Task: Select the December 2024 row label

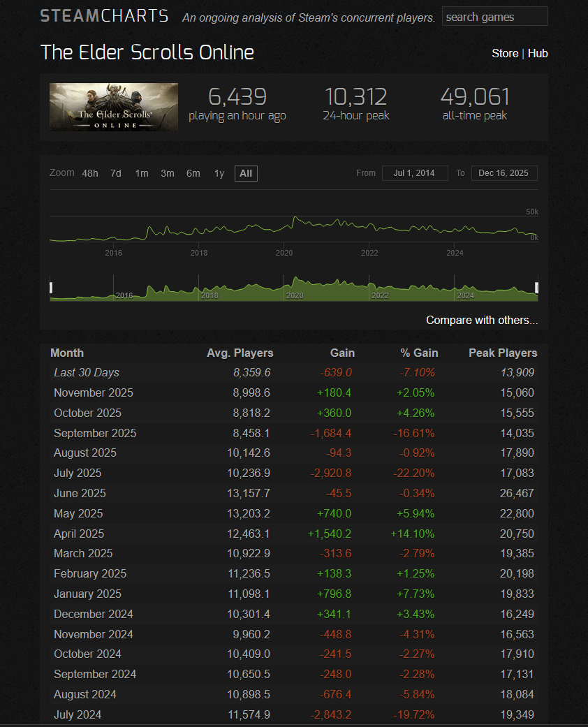Action: point(93,614)
